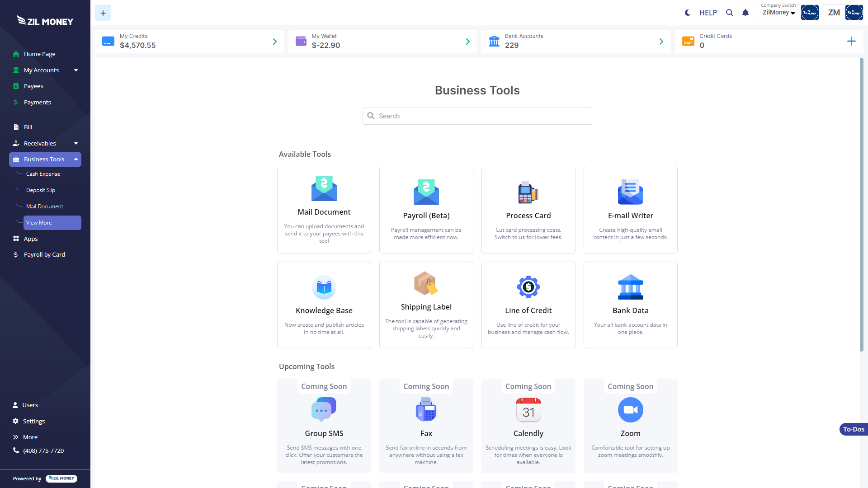The image size is (868, 488).
Task: Toggle dark mode moon icon
Action: pyautogui.click(x=687, y=13)
